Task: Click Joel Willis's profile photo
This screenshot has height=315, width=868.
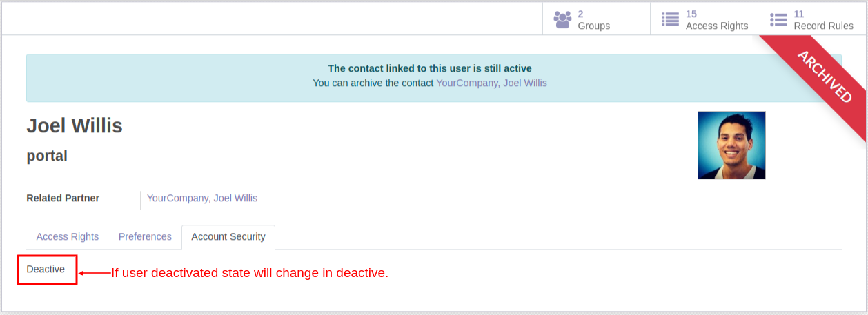Action: pyautogui.click(x=731, y=145)
